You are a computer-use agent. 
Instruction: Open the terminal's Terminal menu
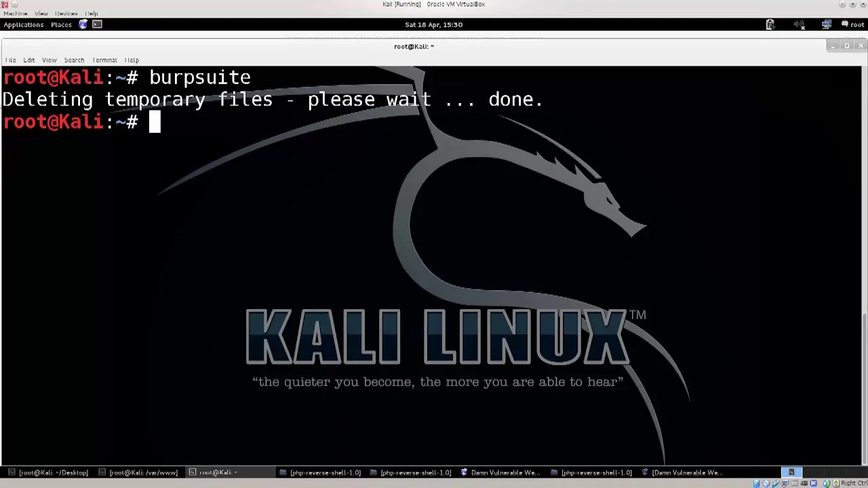point(104,60)
